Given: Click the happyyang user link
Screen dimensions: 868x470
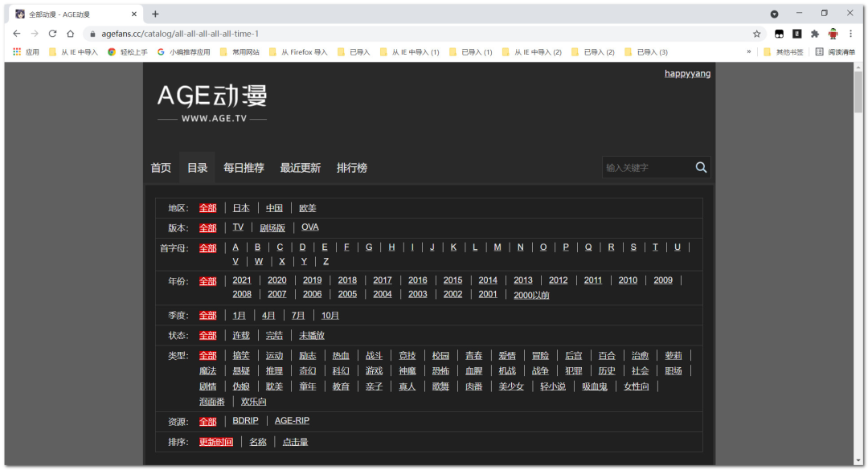Looking at the screenshot, I should (x=687, y=74).
